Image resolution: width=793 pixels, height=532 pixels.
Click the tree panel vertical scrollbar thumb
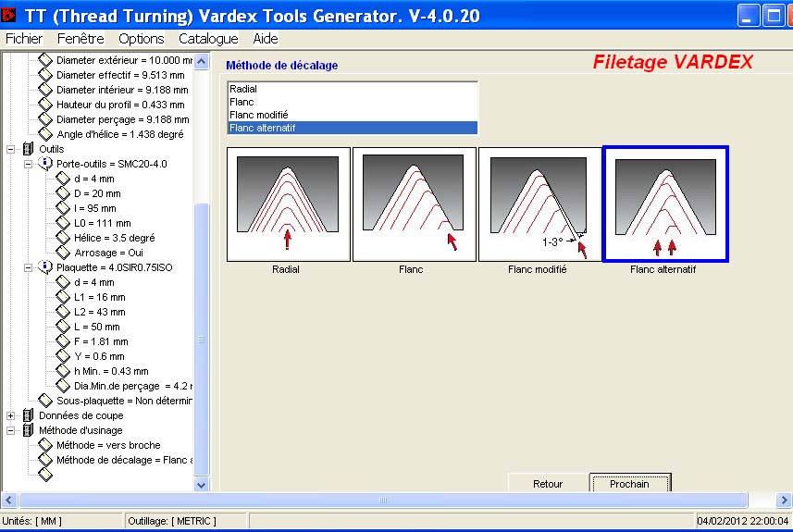pyautogui.click(x=202, y=339)
